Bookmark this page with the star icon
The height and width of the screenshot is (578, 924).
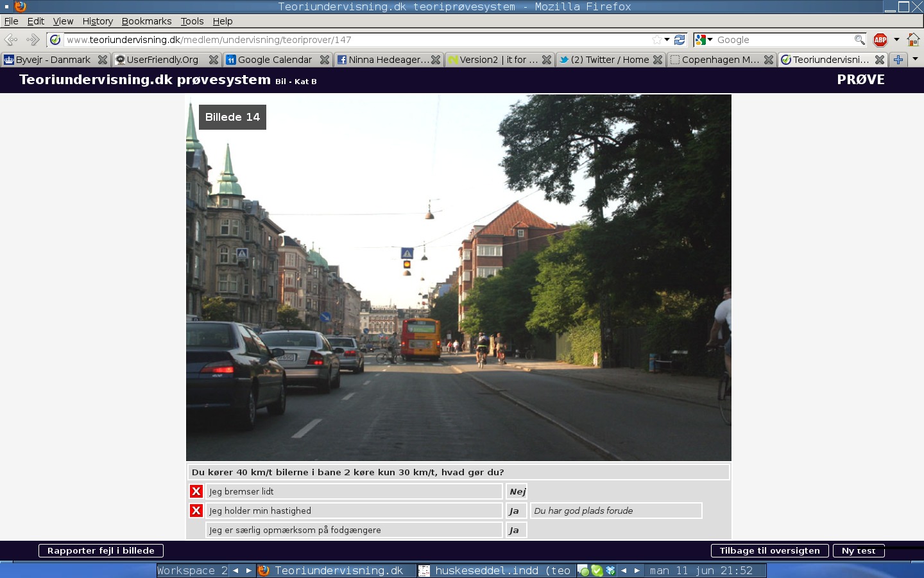pos(656,40)
